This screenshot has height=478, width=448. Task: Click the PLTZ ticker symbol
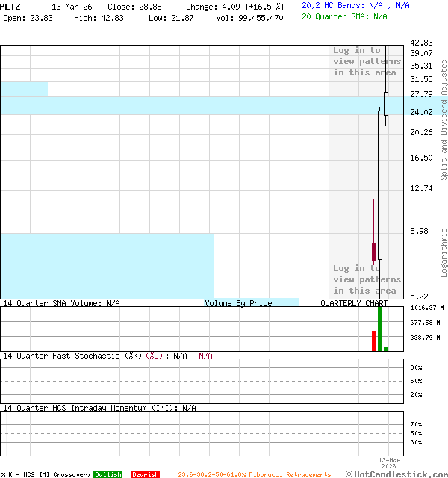click(10, 6)
